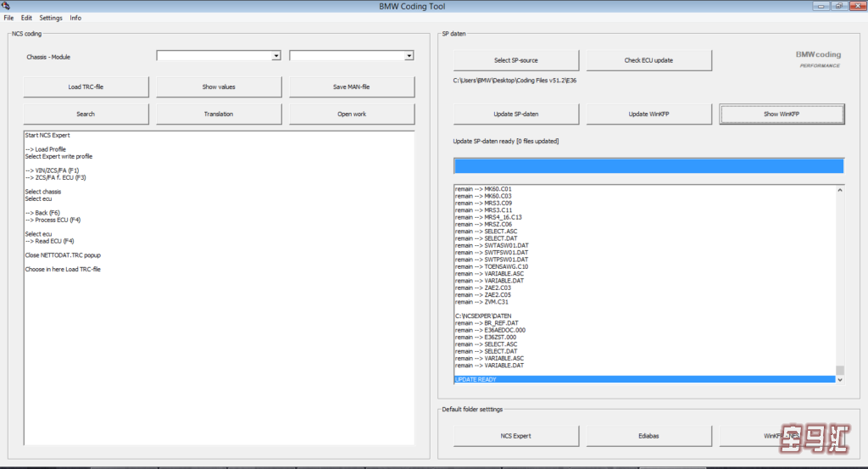Click the 'Start NCS Expert' instruction line
This screenshot has height=469, width=868.
47,135
